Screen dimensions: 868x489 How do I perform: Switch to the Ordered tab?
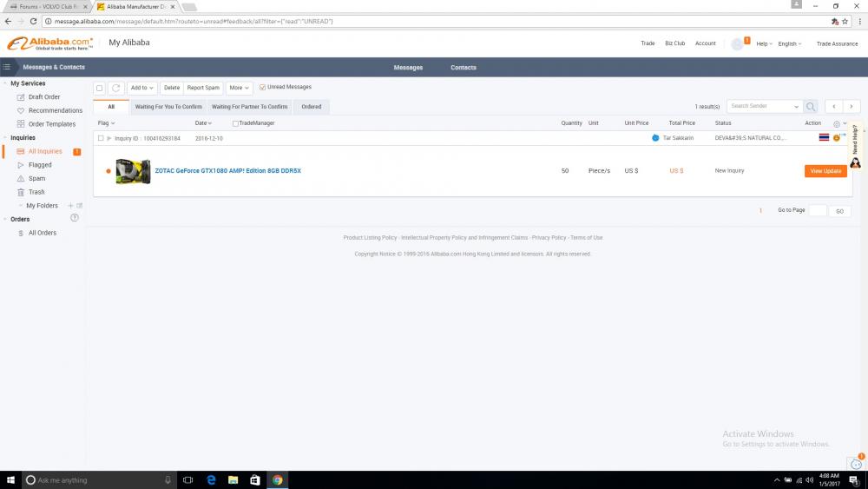pyautogui.click(x=311, y=106)
